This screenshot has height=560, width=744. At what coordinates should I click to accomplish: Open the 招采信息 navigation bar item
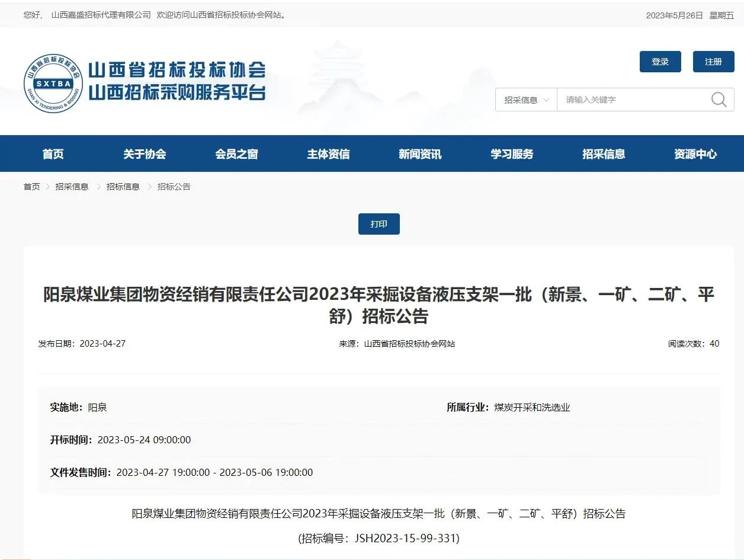pyautogui.click(x=604, y=154)
